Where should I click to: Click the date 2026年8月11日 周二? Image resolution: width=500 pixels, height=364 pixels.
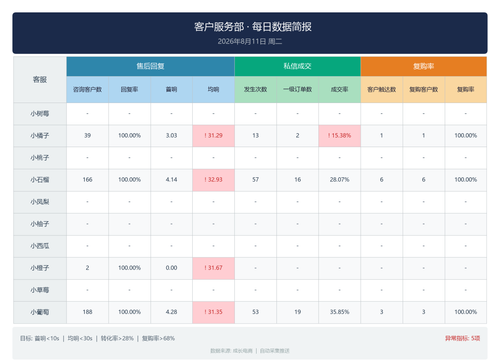tap(250, 41)
